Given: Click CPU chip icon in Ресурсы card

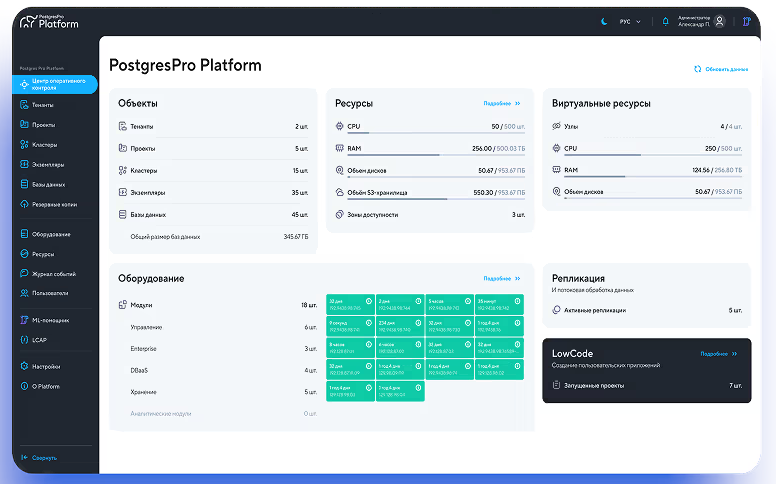Looking at the screenshot, I should coord(340,126).
